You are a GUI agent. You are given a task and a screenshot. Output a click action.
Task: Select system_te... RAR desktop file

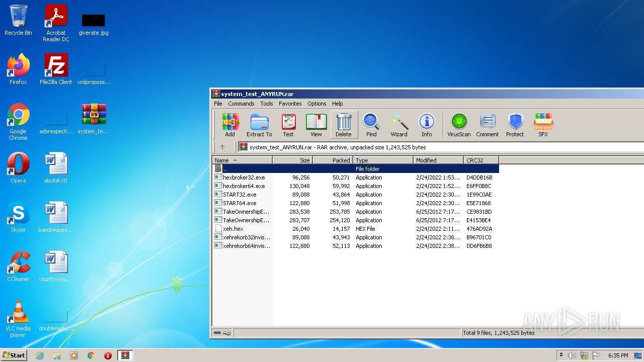[94, 119]
